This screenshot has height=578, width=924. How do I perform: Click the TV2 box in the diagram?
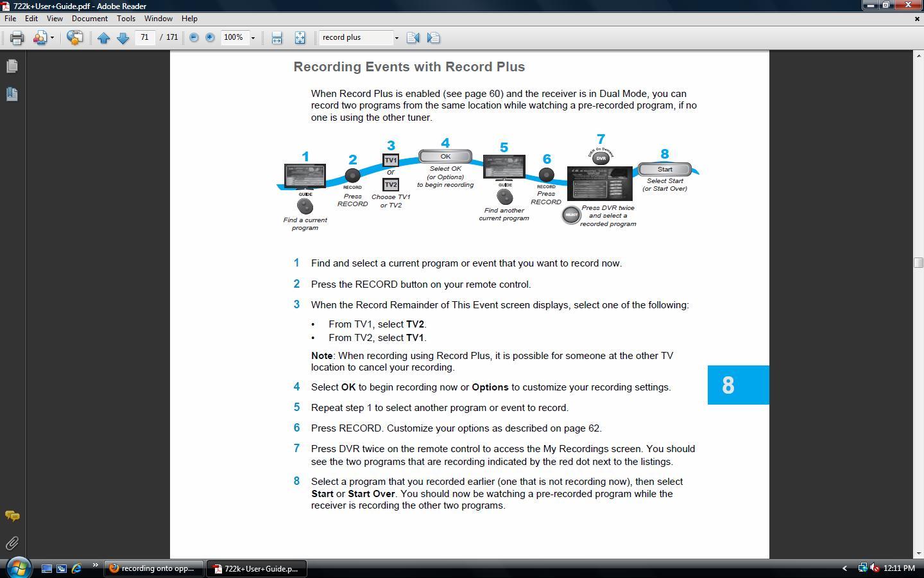[391, 184]
